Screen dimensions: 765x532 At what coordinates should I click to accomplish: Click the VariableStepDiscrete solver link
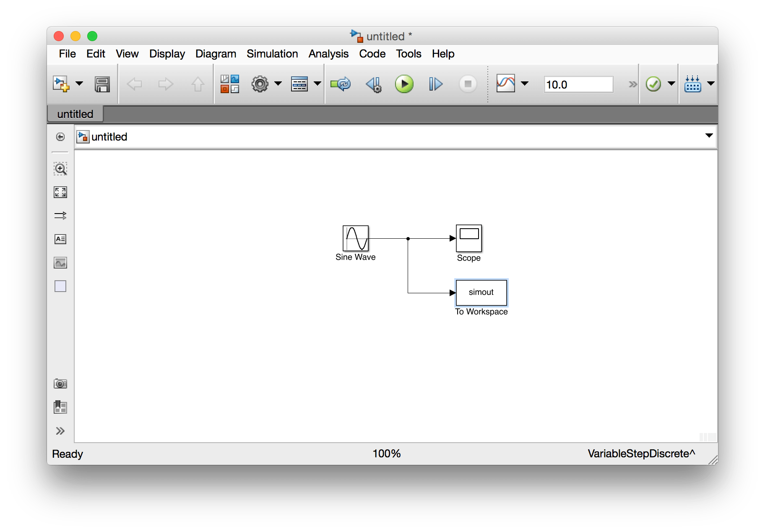(641, 454)
